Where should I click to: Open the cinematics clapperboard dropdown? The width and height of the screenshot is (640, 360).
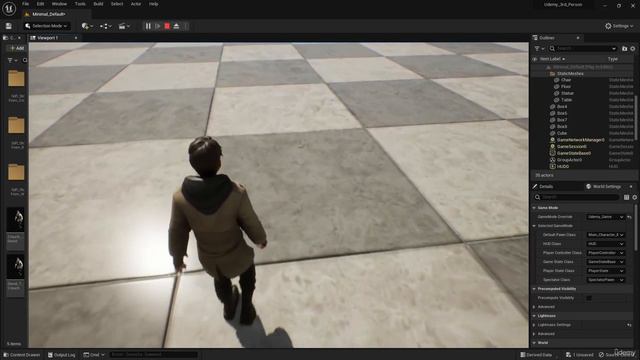point(124,26)
